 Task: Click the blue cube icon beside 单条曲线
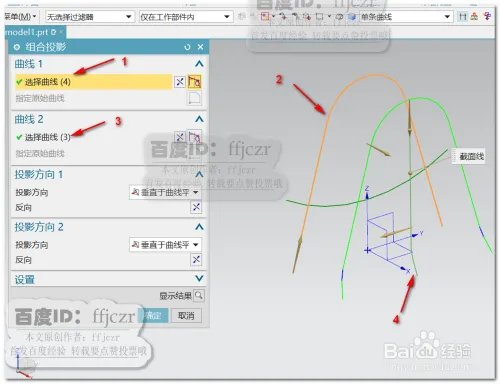click(352, 17)
